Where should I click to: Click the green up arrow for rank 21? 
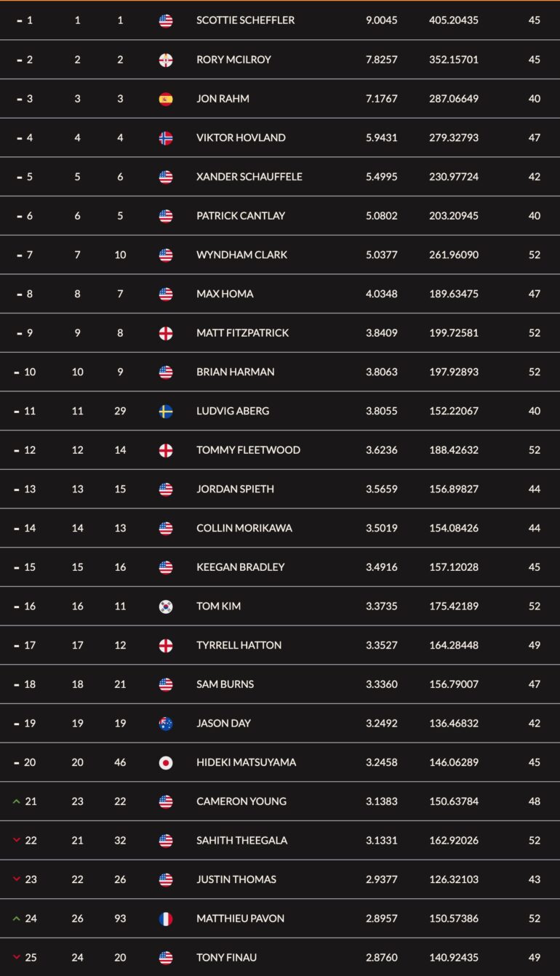(17, 801)
